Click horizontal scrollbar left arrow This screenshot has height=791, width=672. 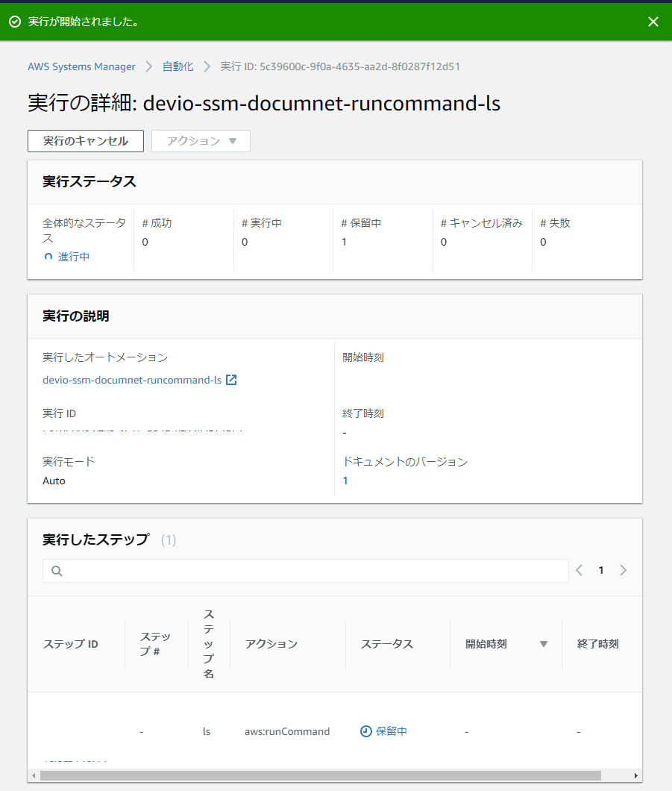(x=34, y=775)
